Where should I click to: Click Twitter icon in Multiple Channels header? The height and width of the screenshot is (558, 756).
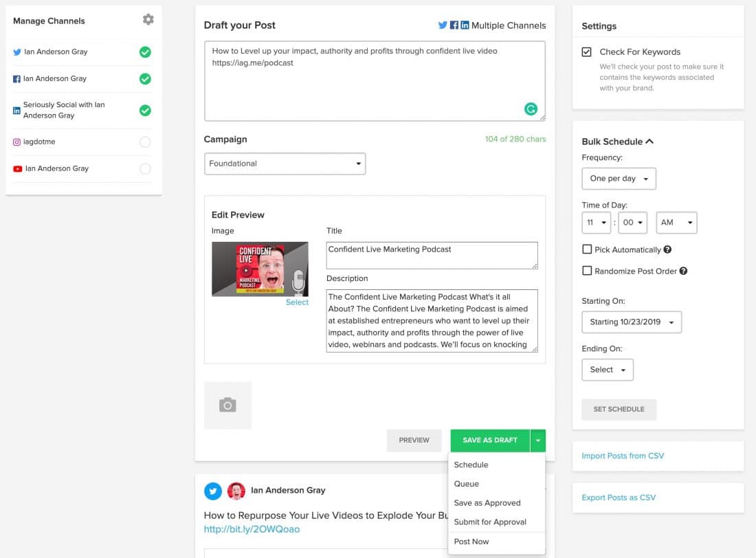click(x=443, y=25)
